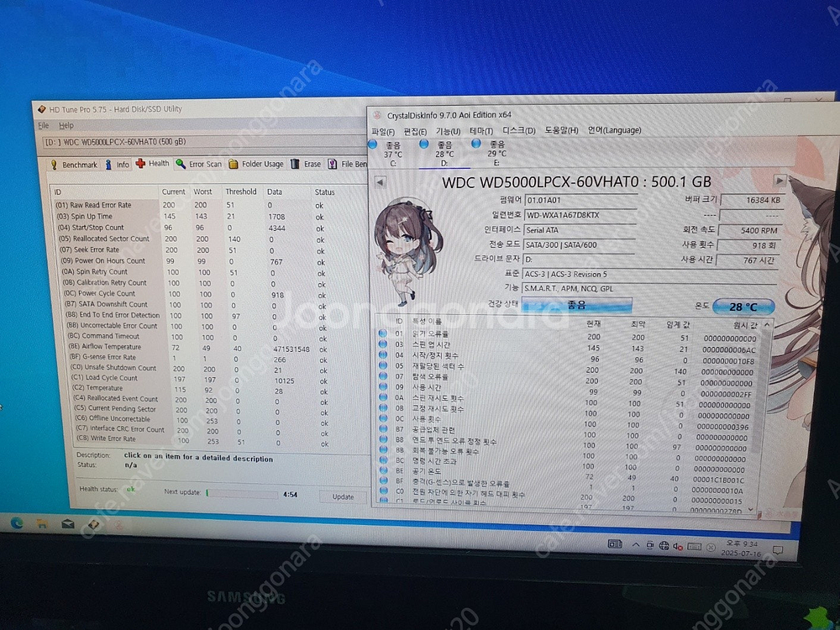
Task: Switch to the Health tab
Action: 153,164
